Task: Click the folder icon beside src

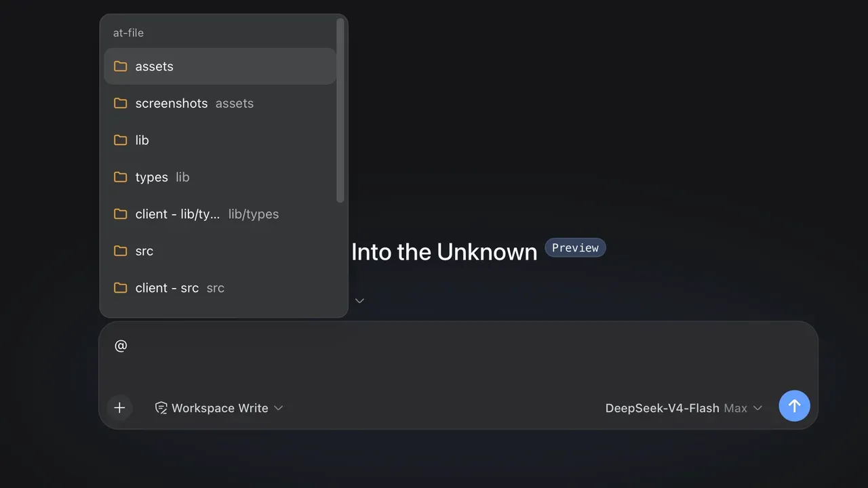Action: pyautogui.click(x=121, y=251)
